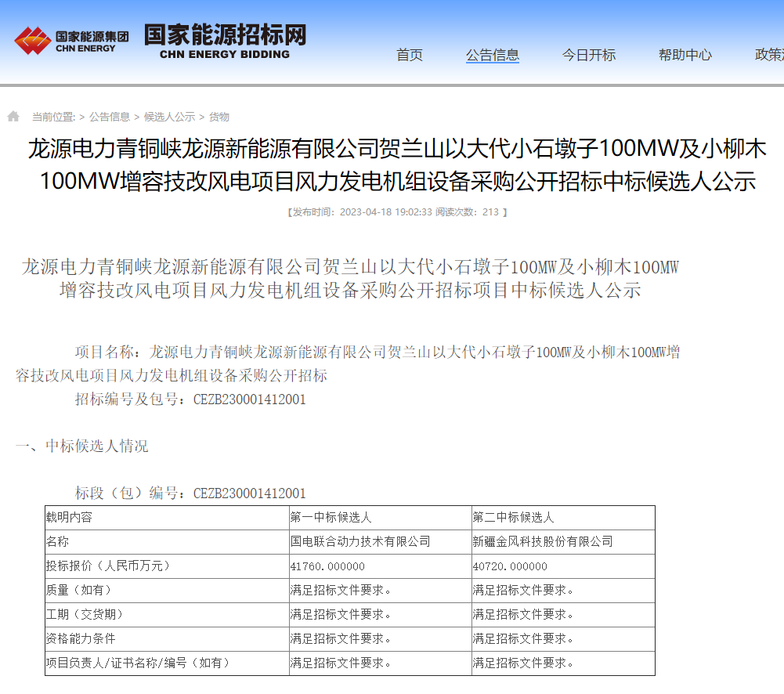784x694 pixels.
Task: Click second candidate's 质量 row value
Action: point(563,591)
